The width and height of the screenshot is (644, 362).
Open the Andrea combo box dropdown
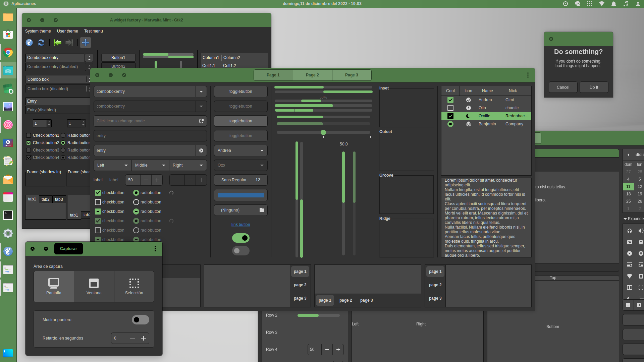coord(240,150)
